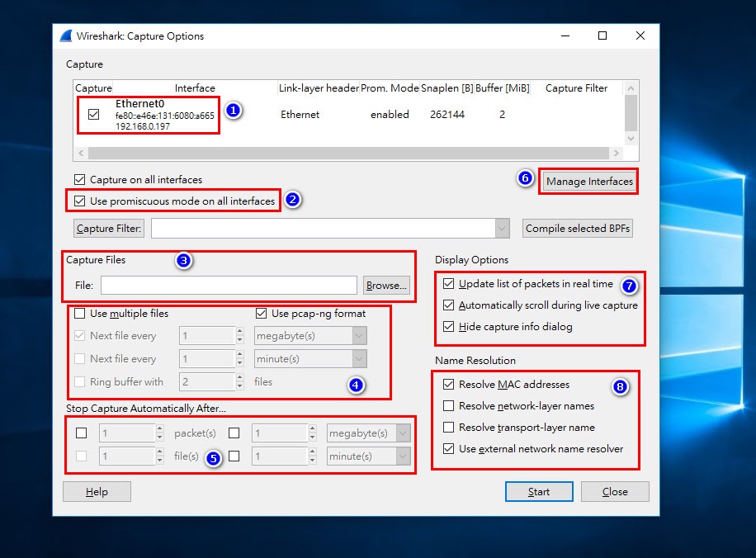Viewport: 756px width, 558px height.
Task: Open stop capture megabyte(s) unit dropdown
Action: click(403, 433)
